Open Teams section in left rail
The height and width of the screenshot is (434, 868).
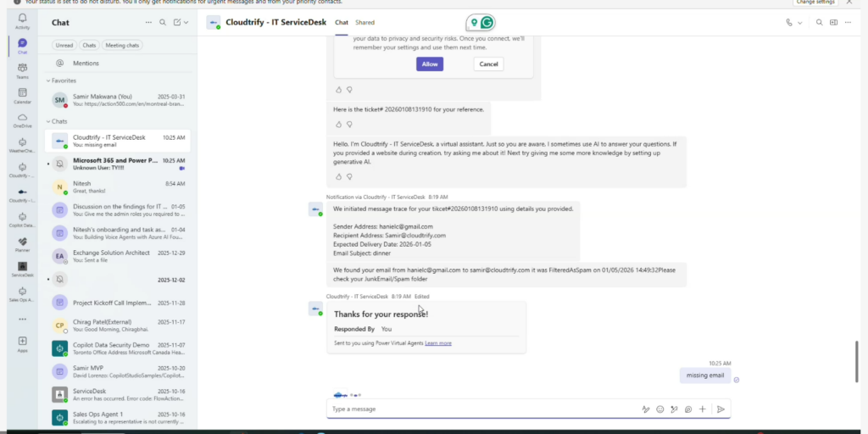(x=22, y=71)
